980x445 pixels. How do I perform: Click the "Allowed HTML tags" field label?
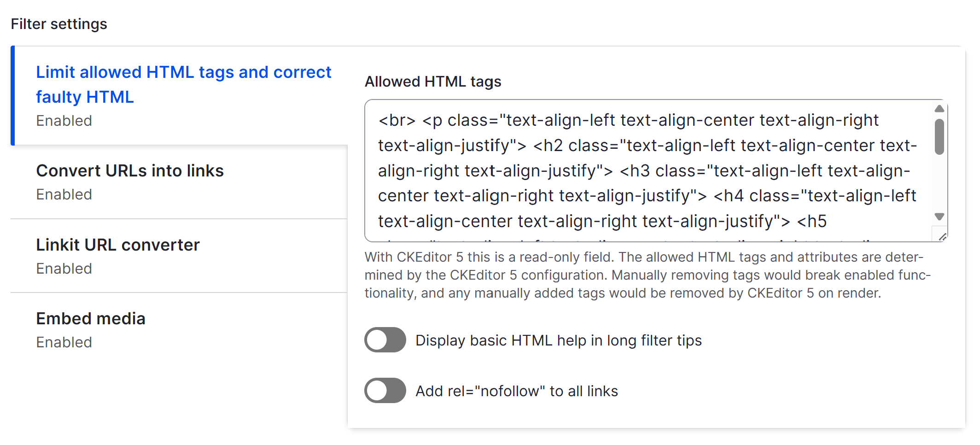coord(433,82)
